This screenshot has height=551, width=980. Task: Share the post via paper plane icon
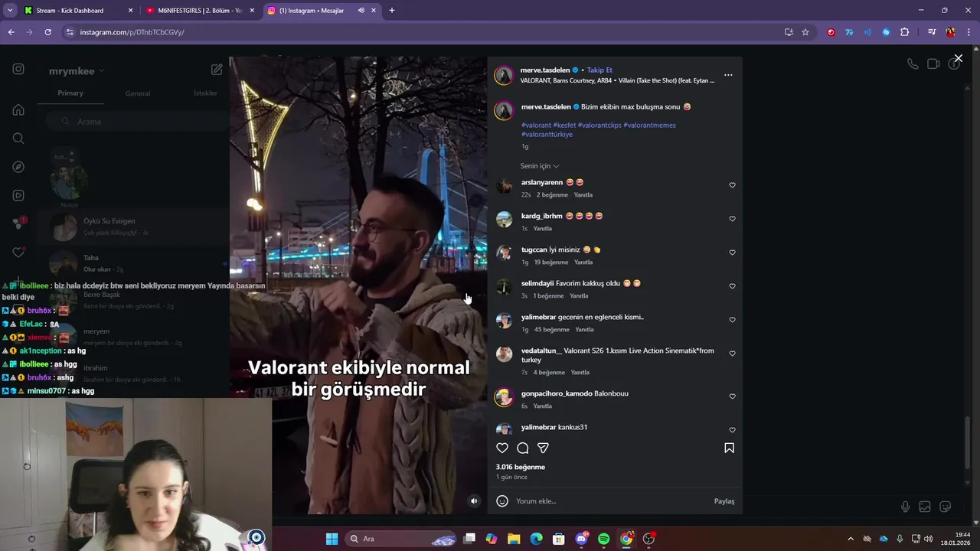(x=543, y=448)
